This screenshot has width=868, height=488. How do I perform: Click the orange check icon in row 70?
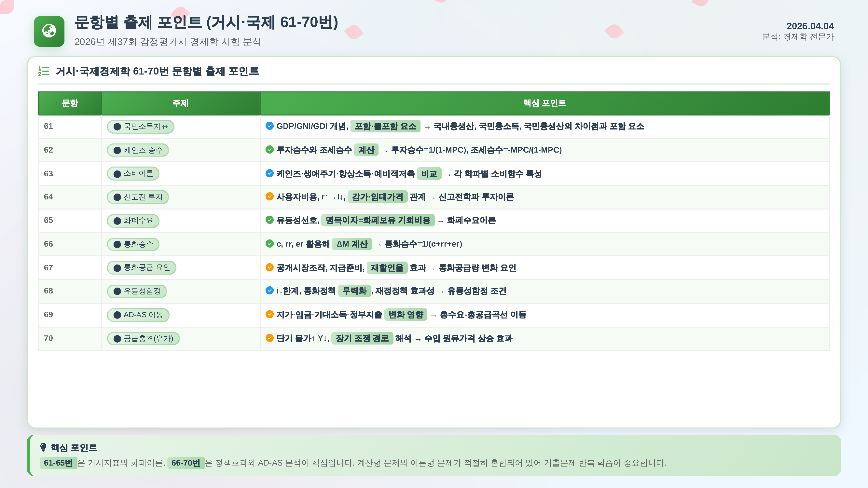point(269,338)
